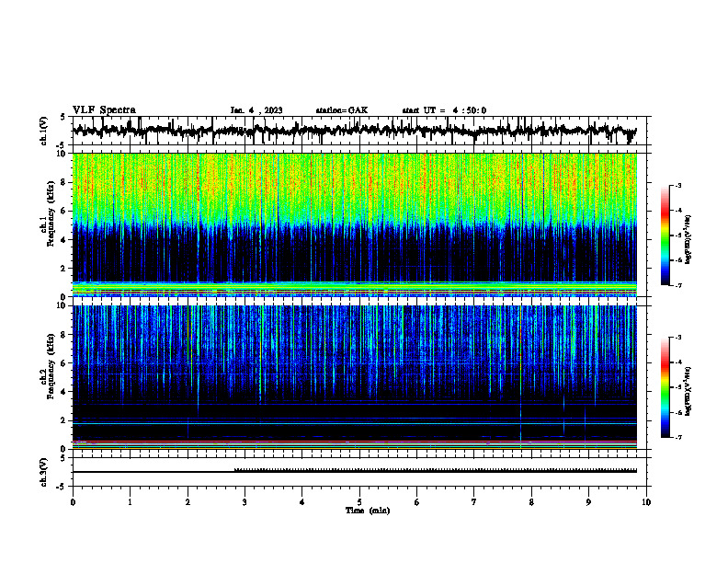Screen dimensions: 728x563
Task: Click the red horizontal line in ch.2 spectrogram
Action: [355, 442]
